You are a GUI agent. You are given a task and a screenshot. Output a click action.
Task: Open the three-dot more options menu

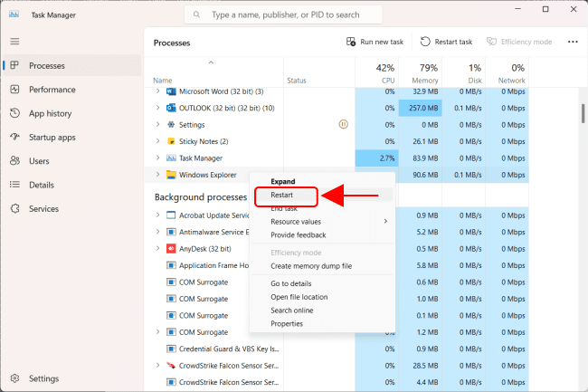pyautogui.click(x=573, y=42)
